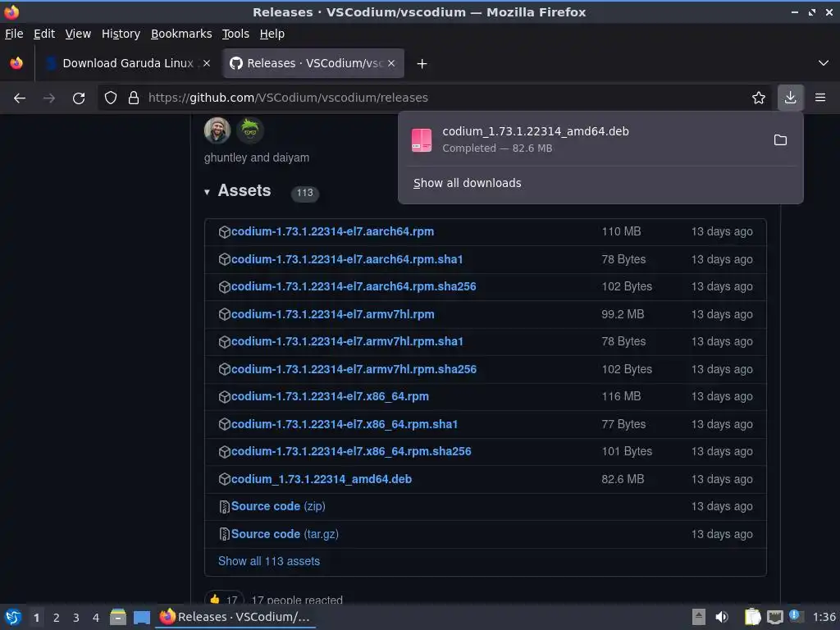Open ghuntley's avatar picture
The height and width of the screenshot is (630, 840).
coord(217,130)
